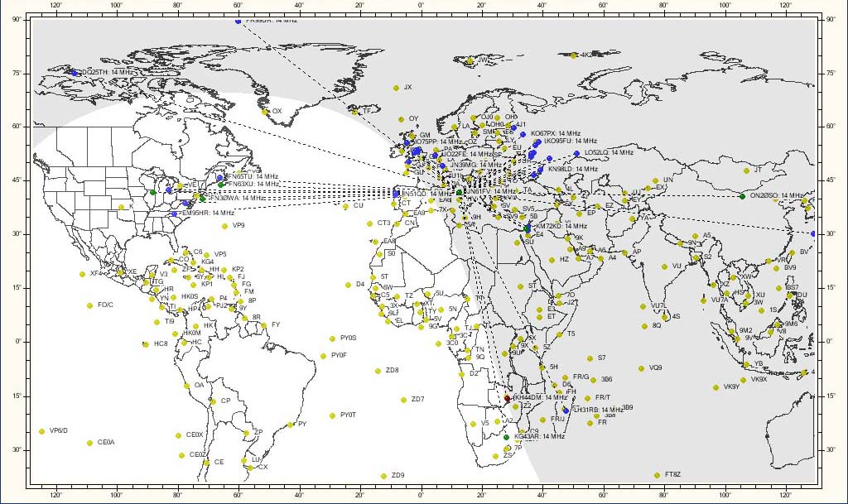This screenshot has width=848, height=504.
Task: Select the OY prefix label
Action: pyautogui.click(x=413, y=119)
